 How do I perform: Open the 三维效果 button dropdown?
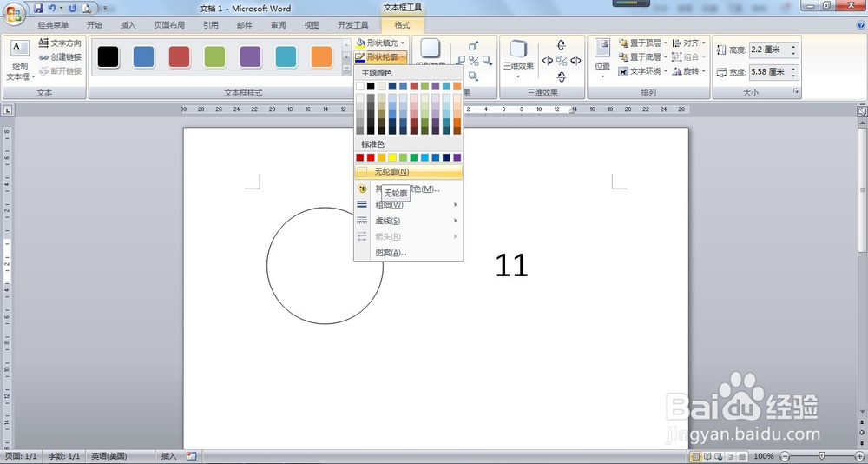click(x=518, y=60)
